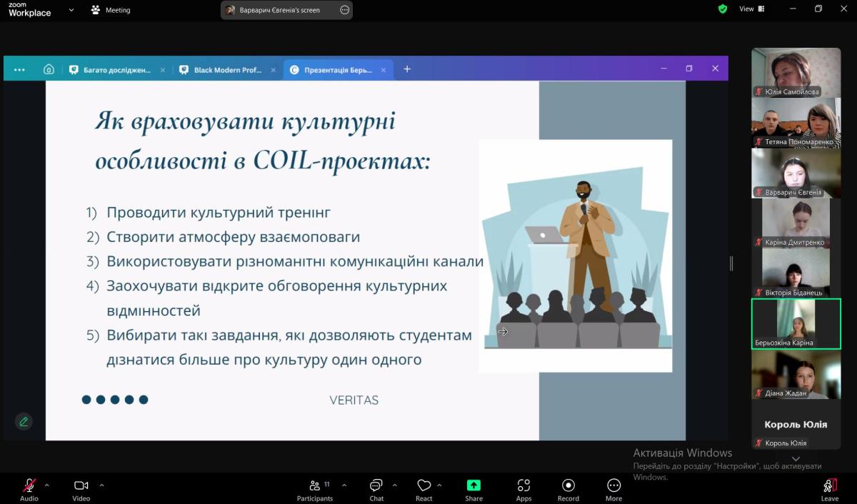This screenshot has width=857, height=504.
Task: Open the More options in meeting toolbar
Action: 613,490
